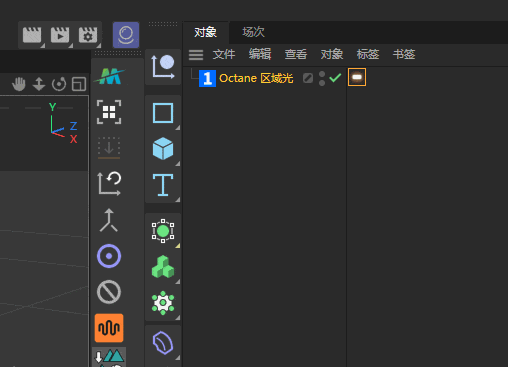This screenshot has width=508, height=367.
Task: Select the Octane light tag thumbnail
Action: point(357,77)
